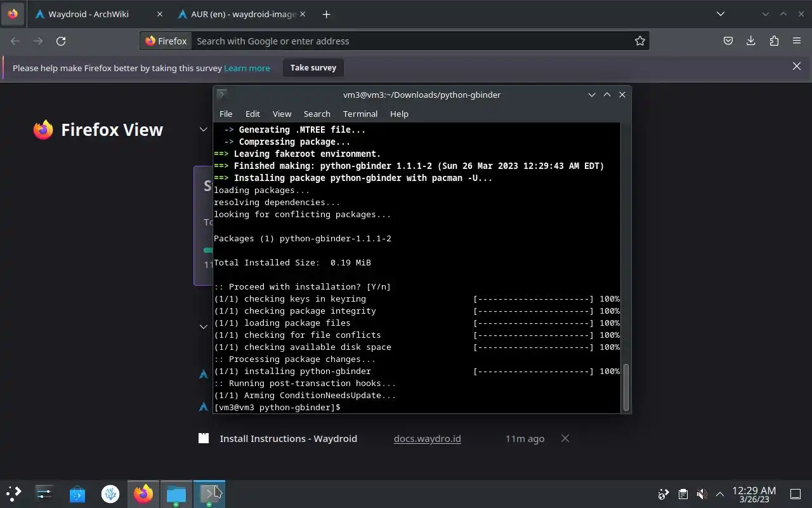Screen dimensions: 812x508
Task: Open a new Firefox tab
Action: tap(326, 14)
